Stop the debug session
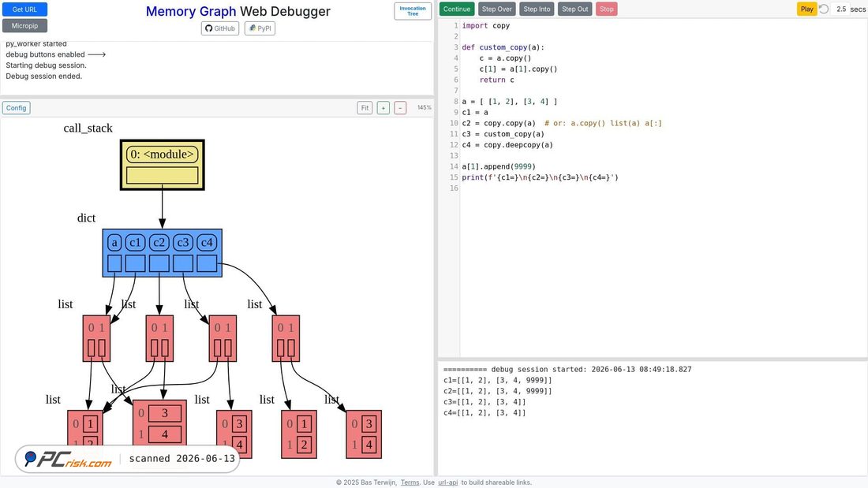 606,9
